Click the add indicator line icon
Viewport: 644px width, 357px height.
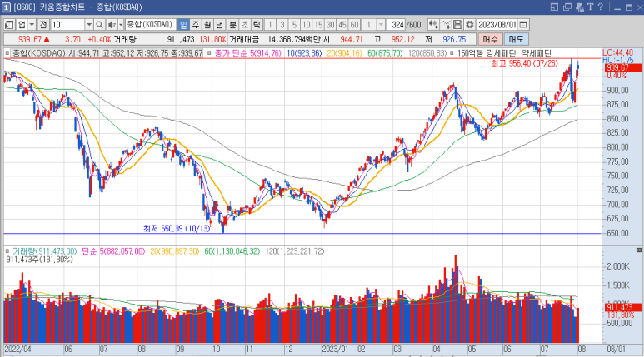point(445,25)
